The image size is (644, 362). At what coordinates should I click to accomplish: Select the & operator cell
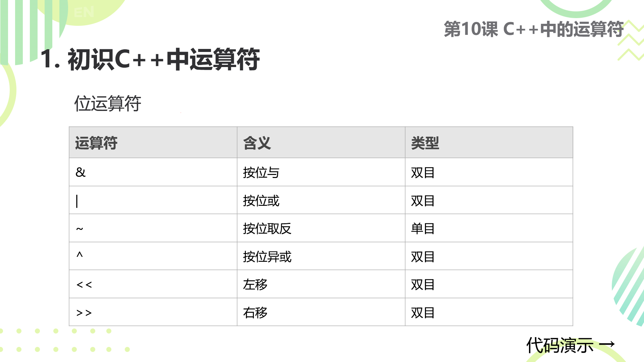click(x=153, y=172)
